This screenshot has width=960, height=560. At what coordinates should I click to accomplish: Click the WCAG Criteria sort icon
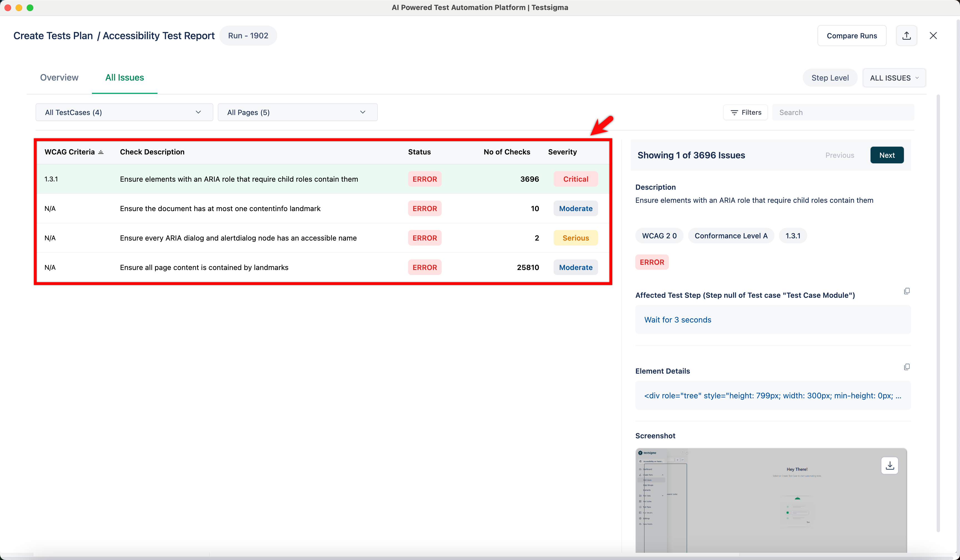click(x=101, y=152)
